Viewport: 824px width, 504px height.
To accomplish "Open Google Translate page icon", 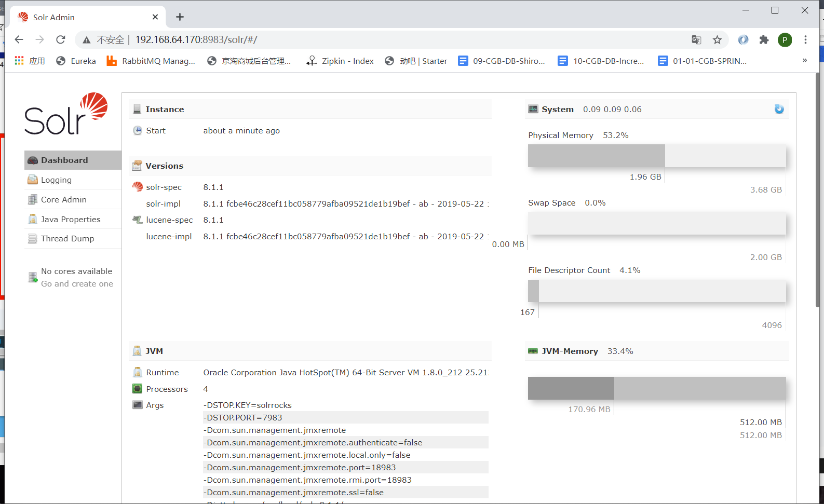I will coord(696,39).
